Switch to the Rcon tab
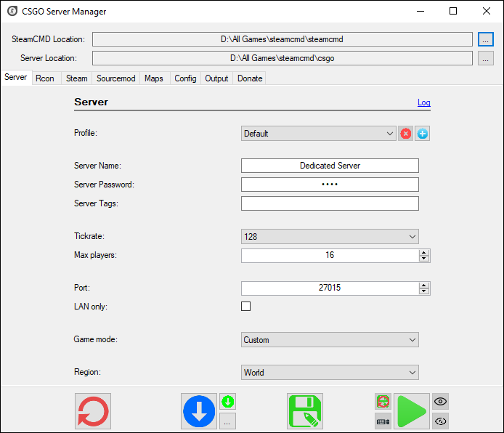 tap(45, 78)
